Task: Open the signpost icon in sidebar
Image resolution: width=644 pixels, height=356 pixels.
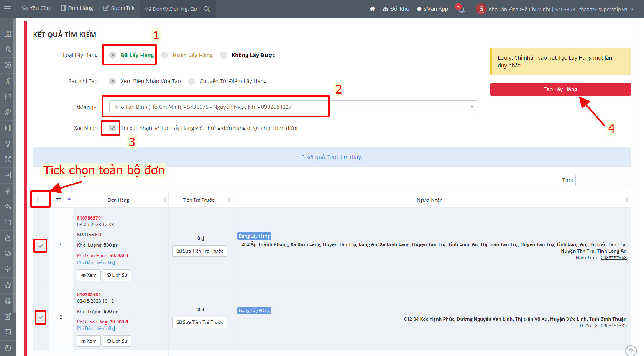Action: (x=8, y=269)
